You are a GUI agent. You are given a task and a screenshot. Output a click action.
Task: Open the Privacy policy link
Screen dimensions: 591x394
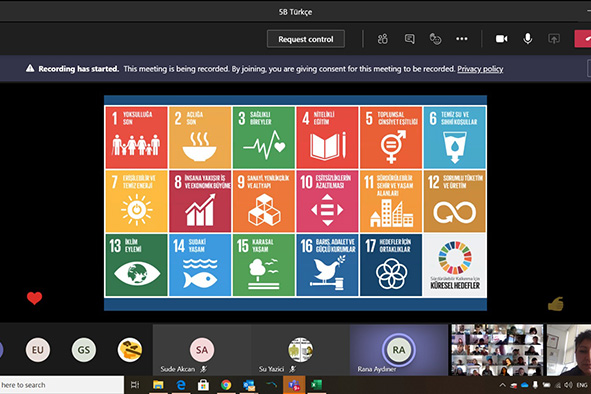(480, 69)
